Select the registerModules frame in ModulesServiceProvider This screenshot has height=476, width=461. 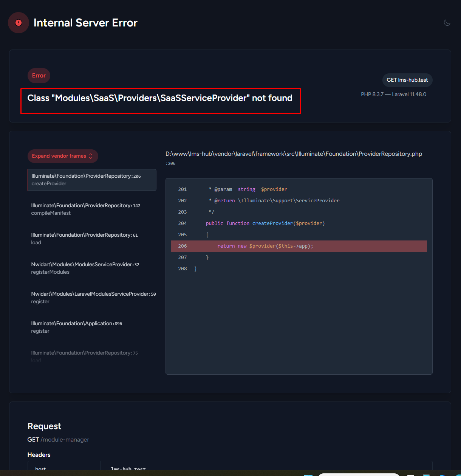(x=92, y=268)
